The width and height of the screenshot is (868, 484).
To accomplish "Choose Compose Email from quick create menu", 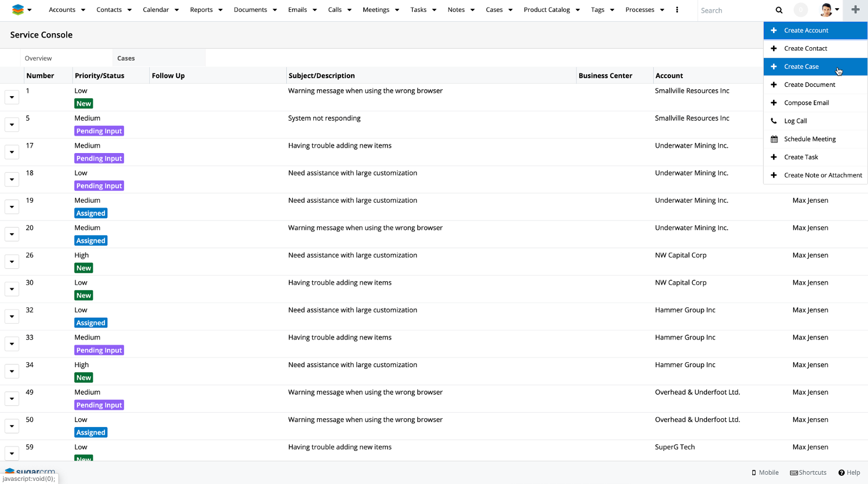I will [x=806, y=103].
